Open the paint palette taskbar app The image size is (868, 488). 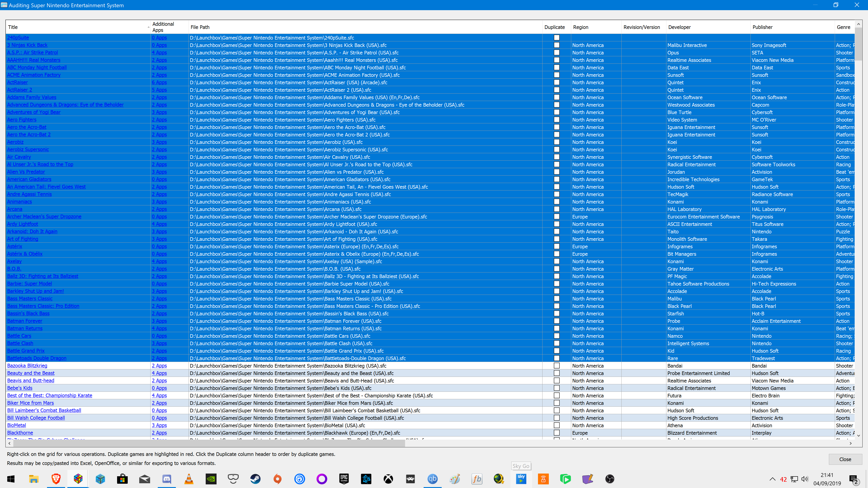click(455, 479)
